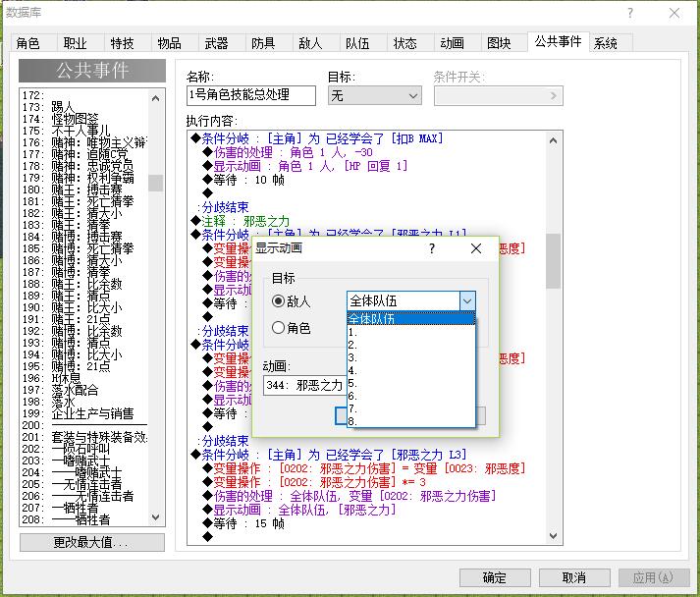This screenshot has height=597, width=700.
Task: Click the database window help question mark
Action: click(x=630, y=13)
